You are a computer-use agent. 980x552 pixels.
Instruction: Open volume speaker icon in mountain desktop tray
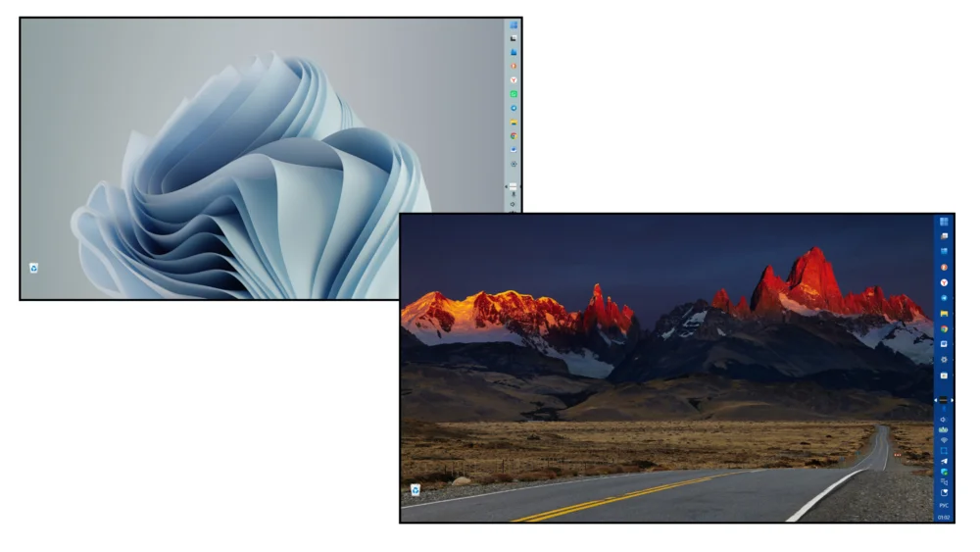tap(944, 420)
